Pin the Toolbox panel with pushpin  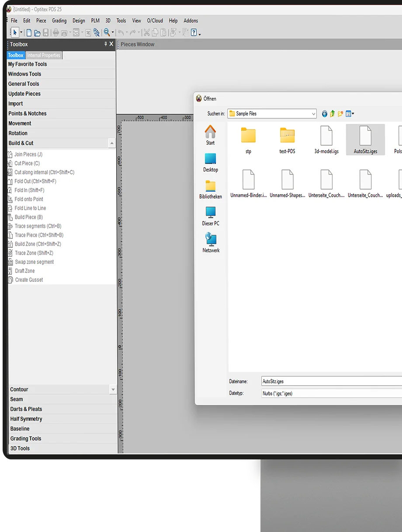pyautogui.click(x=105, y=44)
